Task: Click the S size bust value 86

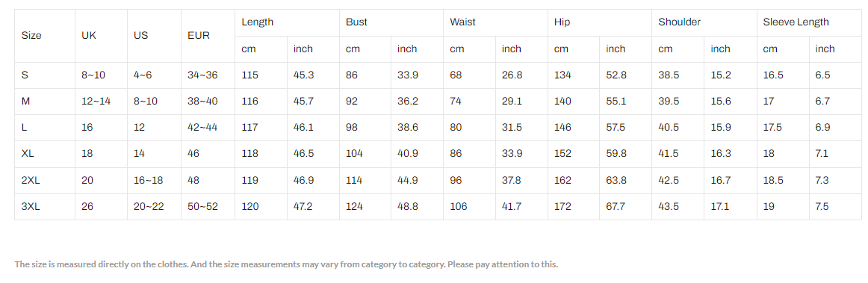Action: 352,75
